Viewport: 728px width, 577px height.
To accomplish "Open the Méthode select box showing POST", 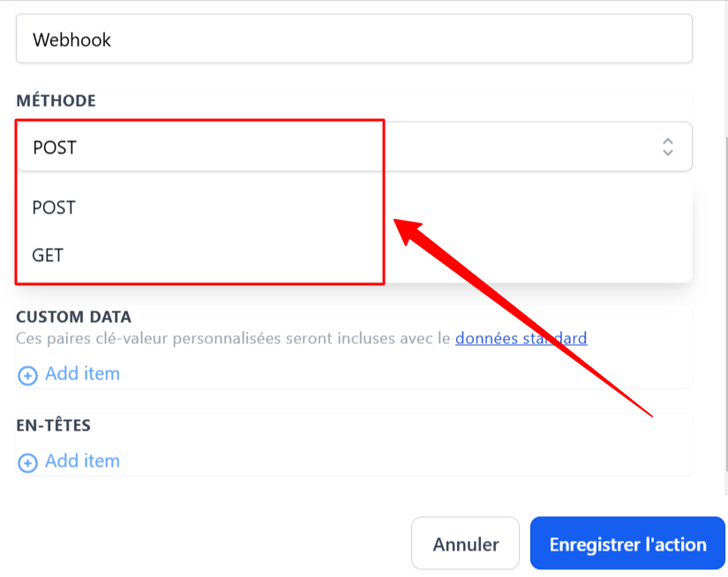I will 354,146.
